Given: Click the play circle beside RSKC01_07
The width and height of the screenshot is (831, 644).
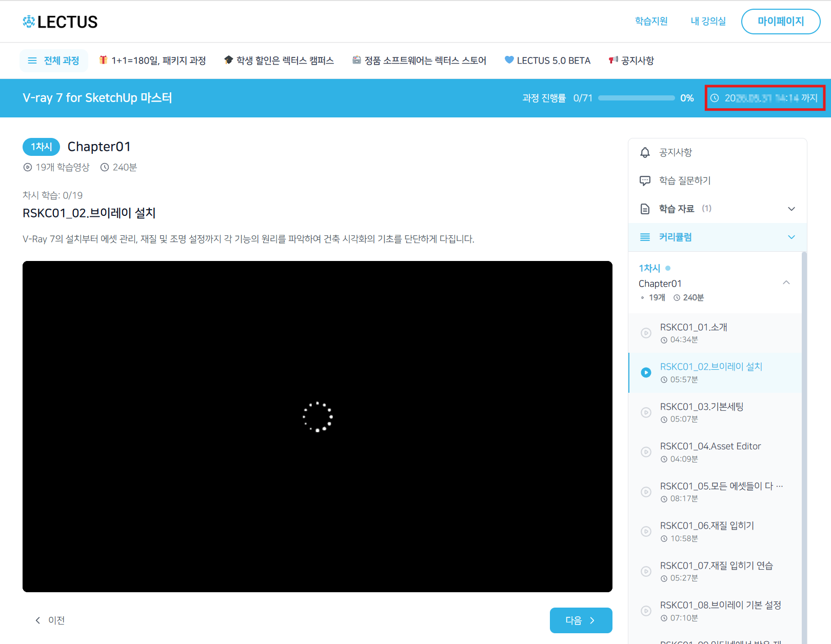Looking at the screenshot, I should coord(646,571).
